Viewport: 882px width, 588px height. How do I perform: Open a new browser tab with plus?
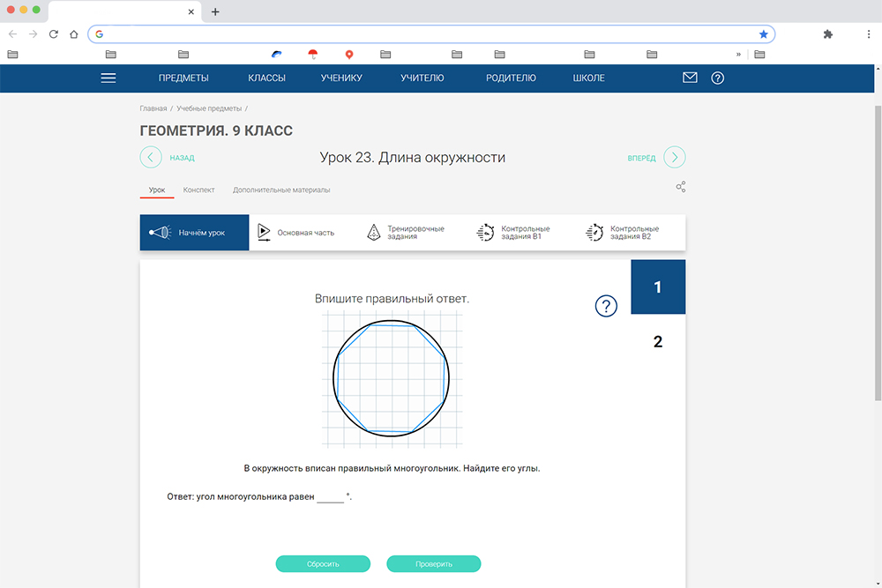click(x=215, y=11)
